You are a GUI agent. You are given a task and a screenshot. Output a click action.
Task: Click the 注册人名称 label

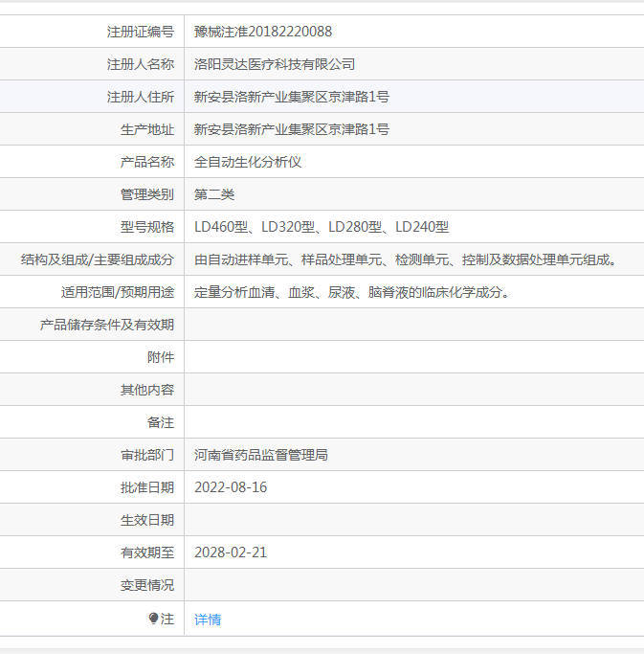pyautogui.click(x=141, y=64)
